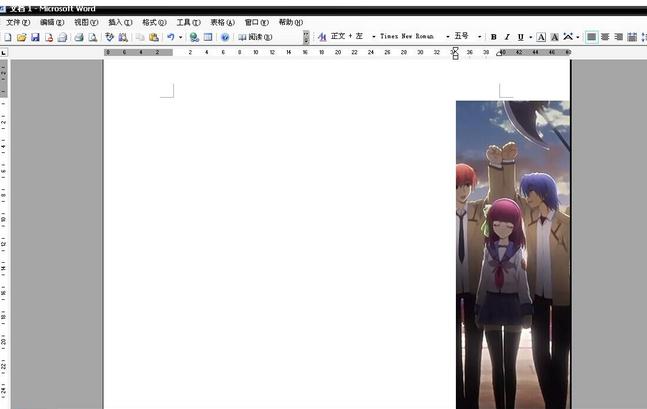647x409 pixels.
Task: Open the 窗口(W) menu
Action: click(256, 22)
